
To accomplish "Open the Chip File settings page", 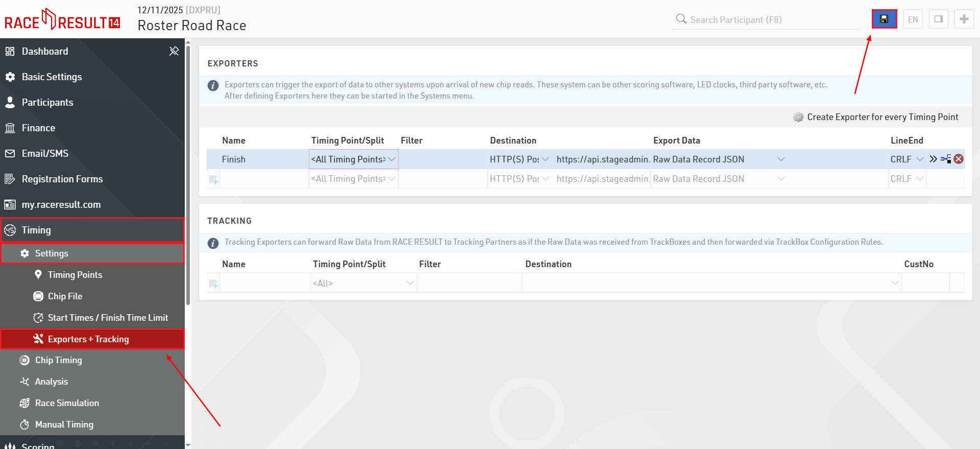I will click(92, 296).
